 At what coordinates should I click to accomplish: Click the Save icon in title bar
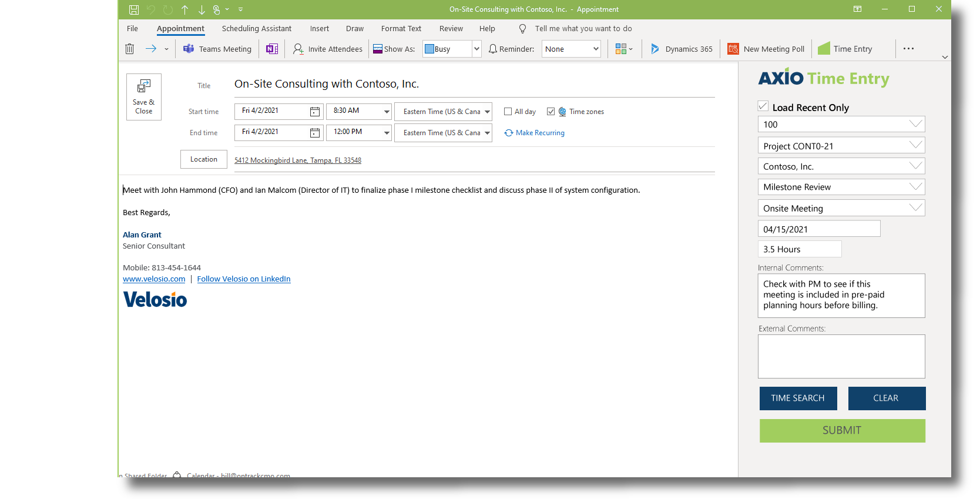[134, 9]
